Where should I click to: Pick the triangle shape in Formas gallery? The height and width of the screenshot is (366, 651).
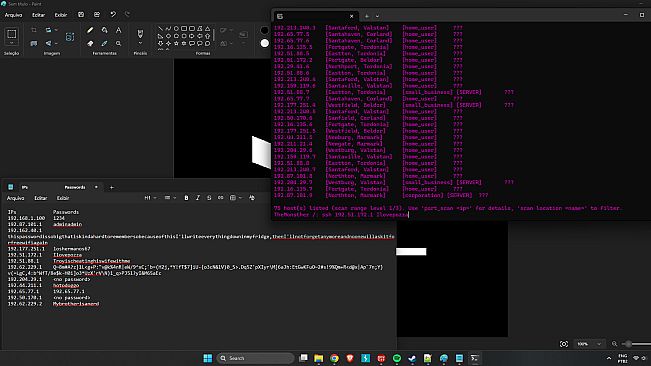208,29
